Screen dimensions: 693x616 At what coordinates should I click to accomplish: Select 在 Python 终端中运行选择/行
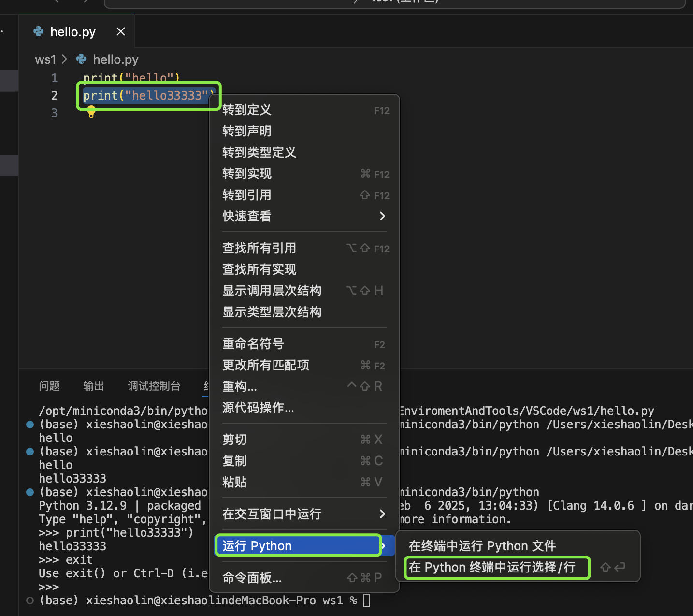pyautogui.click(x=518, y=567)
